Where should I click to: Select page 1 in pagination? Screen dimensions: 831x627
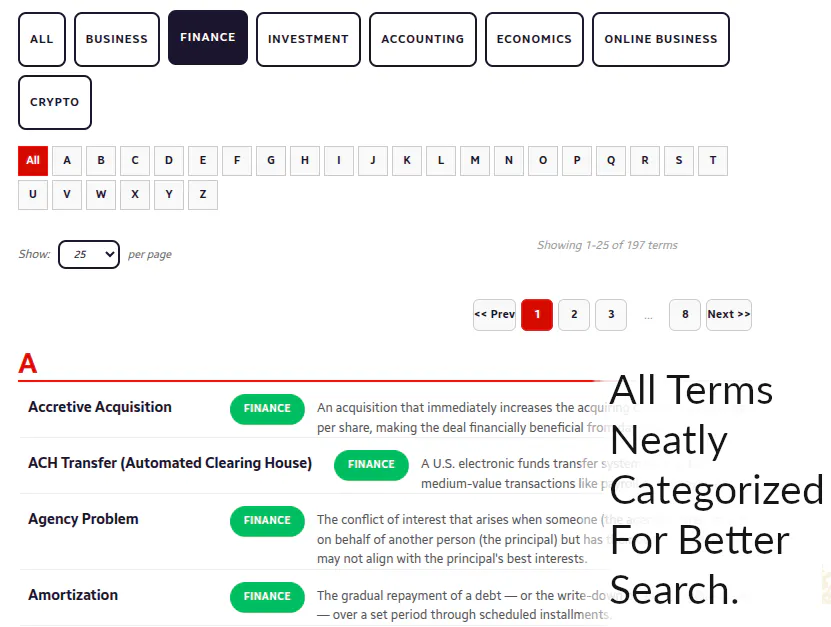click(x=537, y=315)
